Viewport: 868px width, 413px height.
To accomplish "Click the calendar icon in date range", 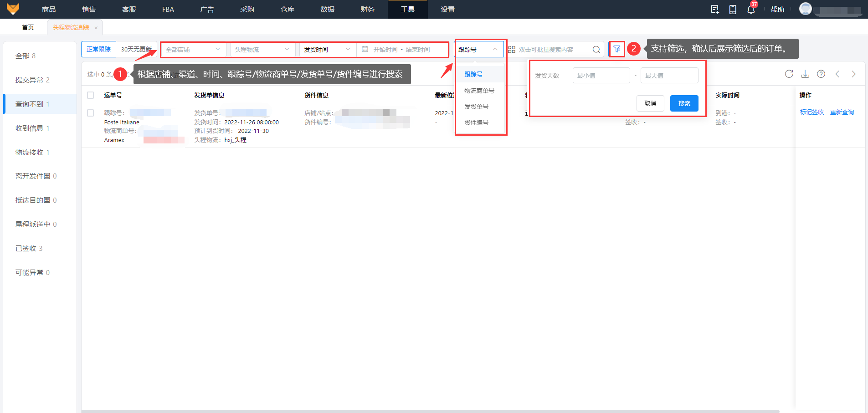I will pyautogui.click(x=365, y=49).
